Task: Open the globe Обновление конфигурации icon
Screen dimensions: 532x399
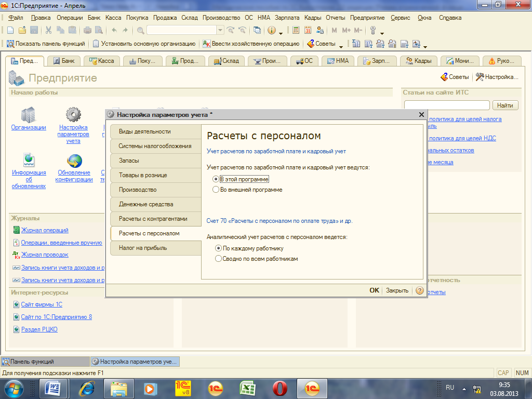Action: click(x=74, y=161)
